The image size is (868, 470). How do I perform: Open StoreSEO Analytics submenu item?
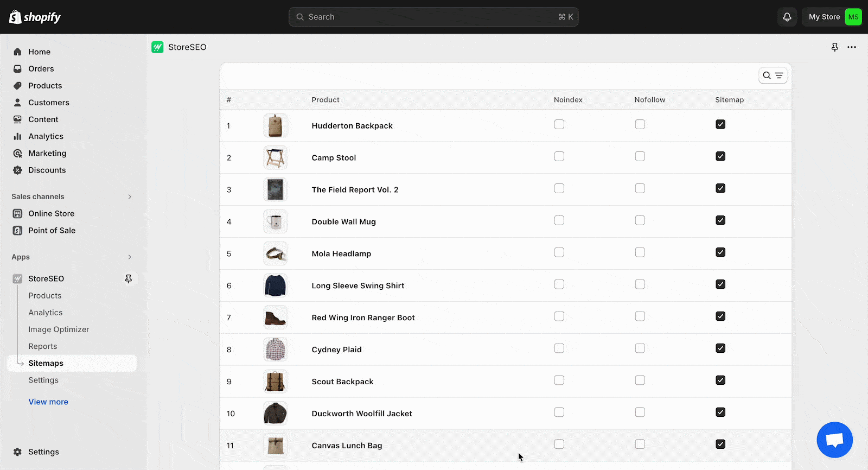point(46,312)
